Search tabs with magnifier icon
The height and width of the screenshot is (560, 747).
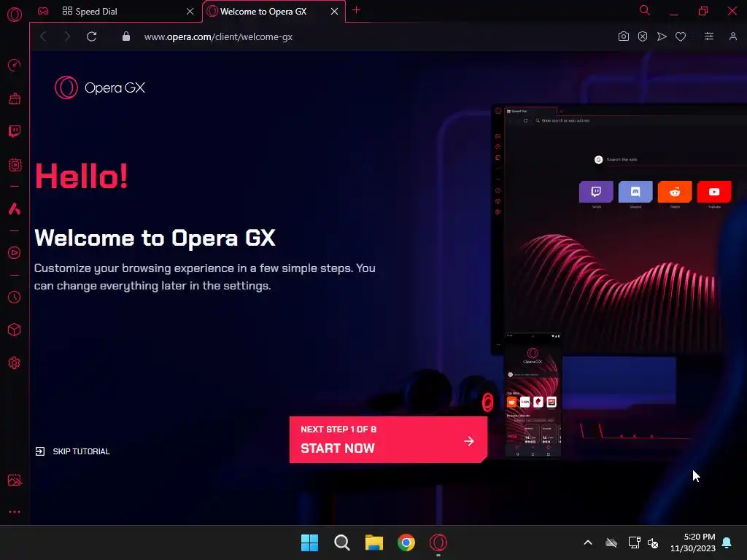(644, 10)
